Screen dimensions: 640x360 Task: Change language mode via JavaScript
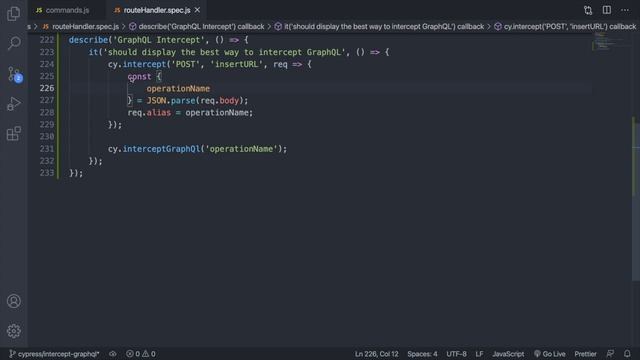pos(508,354)
